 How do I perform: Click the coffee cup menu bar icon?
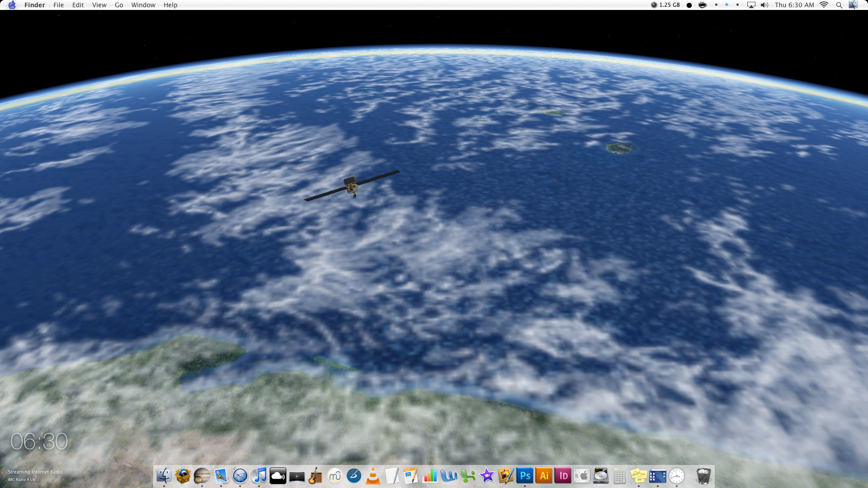pyautogui.click(x=703, y=5)
